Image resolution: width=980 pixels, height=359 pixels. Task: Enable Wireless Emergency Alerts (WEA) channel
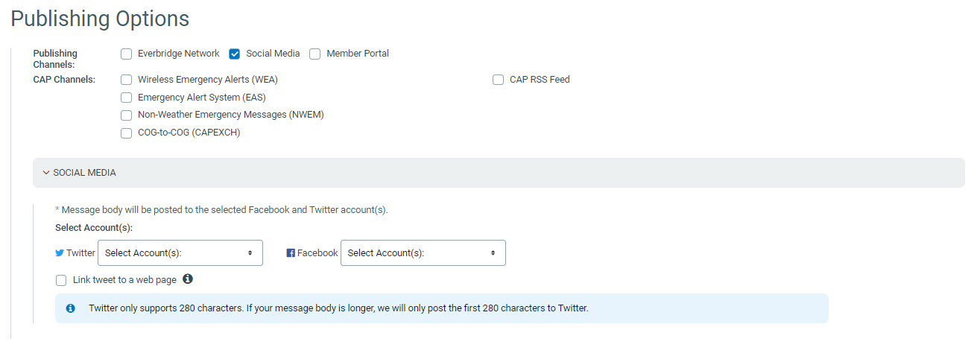[x=126, y=80]
